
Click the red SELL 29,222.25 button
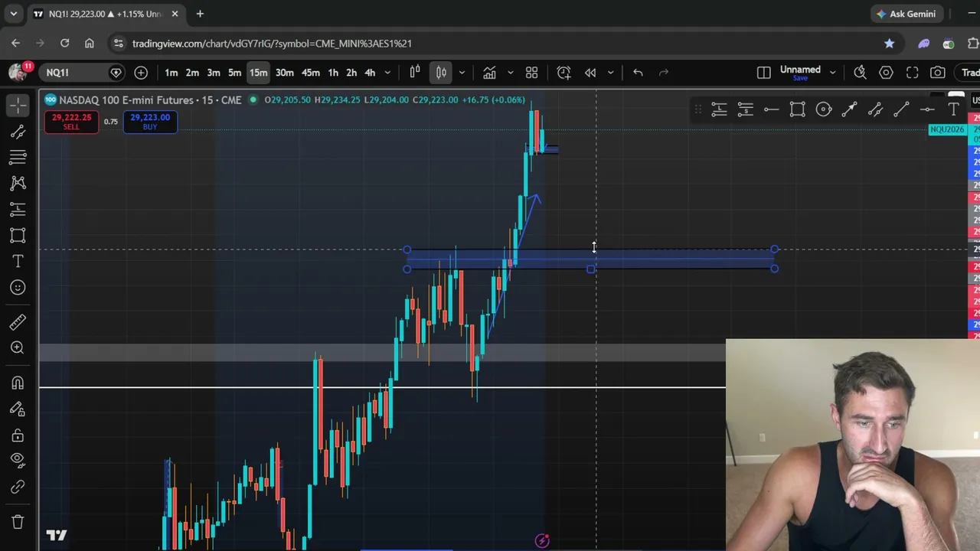coord(71,122)
